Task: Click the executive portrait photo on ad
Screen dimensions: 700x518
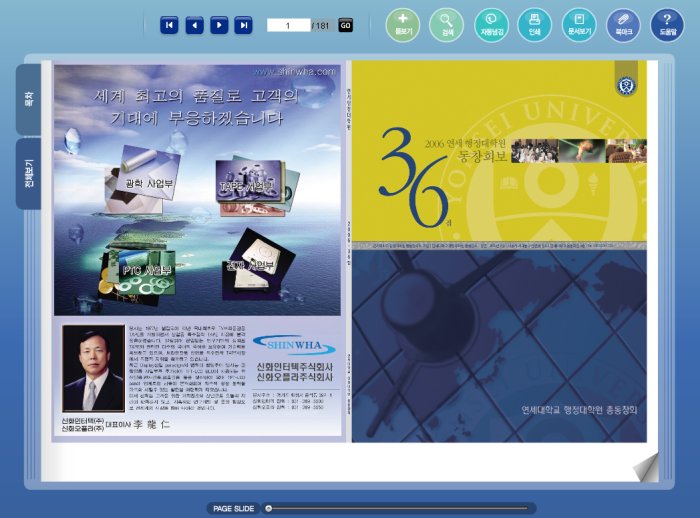Action: (93, 368)
